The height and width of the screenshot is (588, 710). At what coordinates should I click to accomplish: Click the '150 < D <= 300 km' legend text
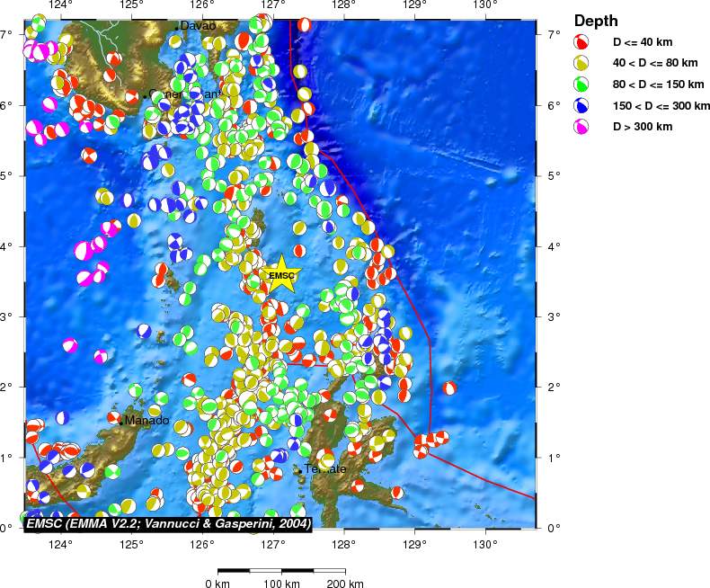pyautogui.click(x=661, y=105)
